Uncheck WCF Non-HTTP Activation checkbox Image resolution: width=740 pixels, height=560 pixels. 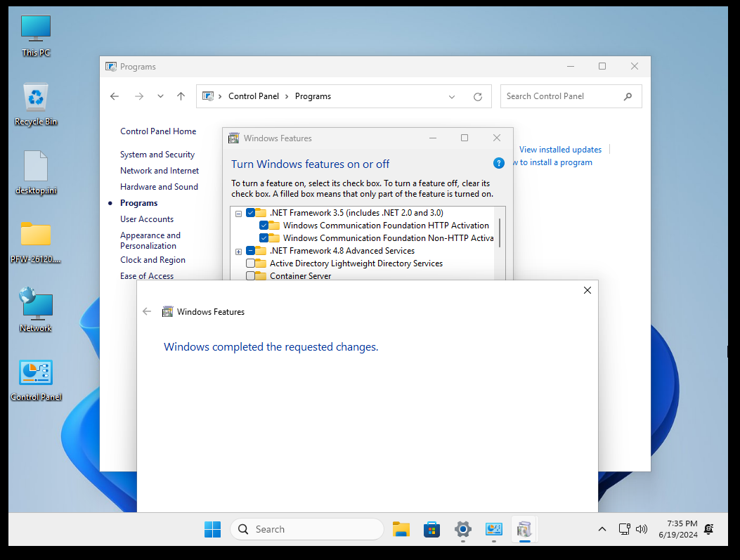coord(264,237)
